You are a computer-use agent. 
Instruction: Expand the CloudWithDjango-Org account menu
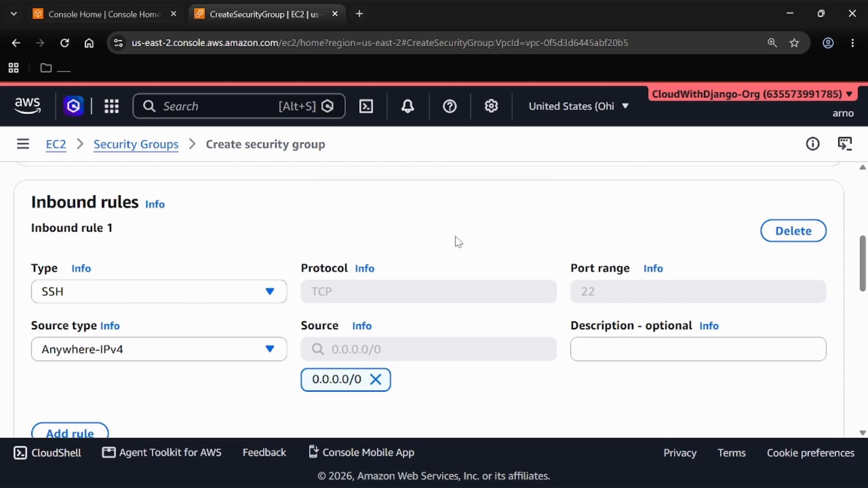(752, 94)
